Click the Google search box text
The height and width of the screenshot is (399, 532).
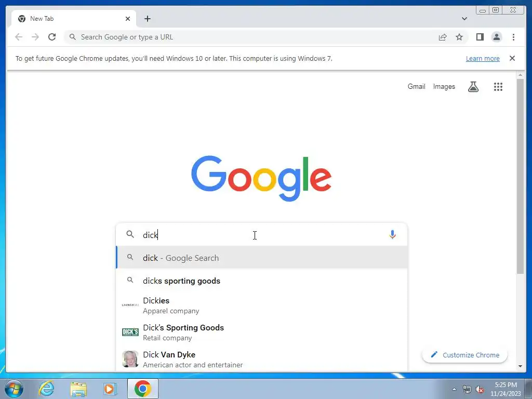coord(150,235)
